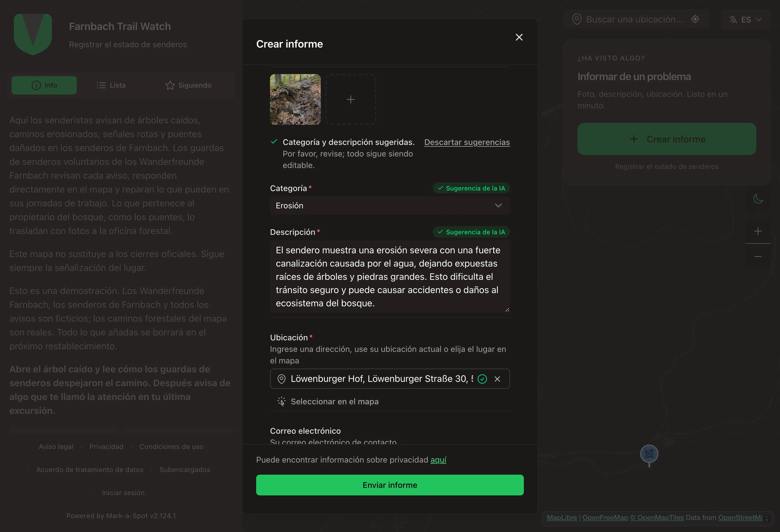Click the Crear informe button in sidebar card
Screen dimensions: 780x532
point(667,139)
